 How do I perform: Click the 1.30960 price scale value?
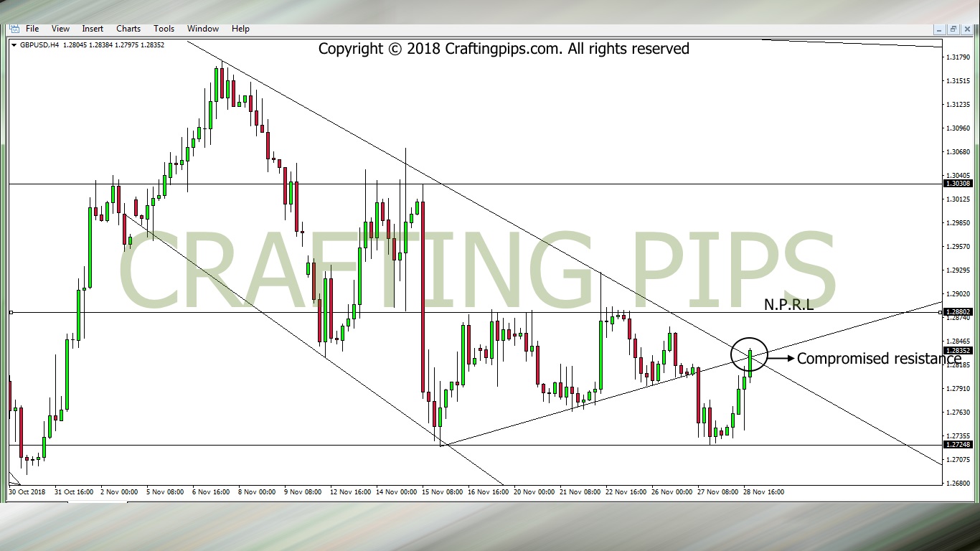click(x=958, y=128)
